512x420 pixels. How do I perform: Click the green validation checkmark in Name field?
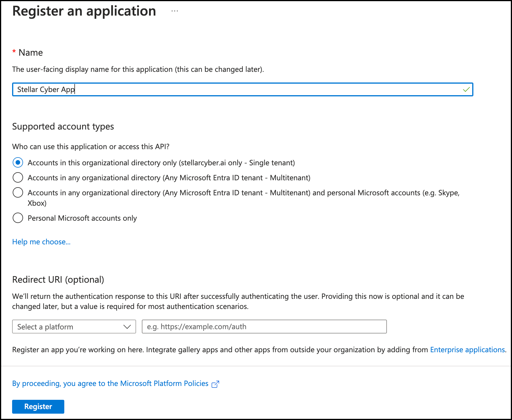pos(466,89)
